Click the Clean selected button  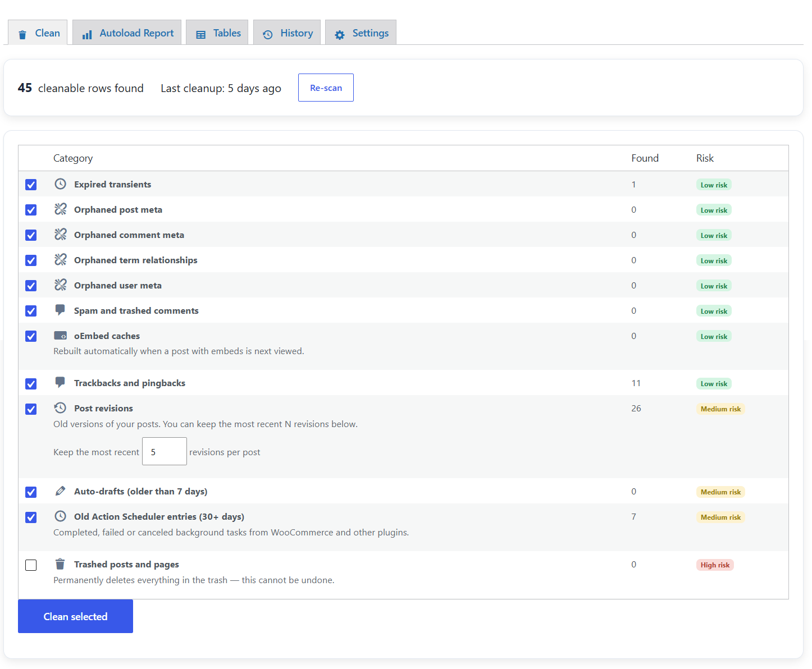tap(75, 616)
